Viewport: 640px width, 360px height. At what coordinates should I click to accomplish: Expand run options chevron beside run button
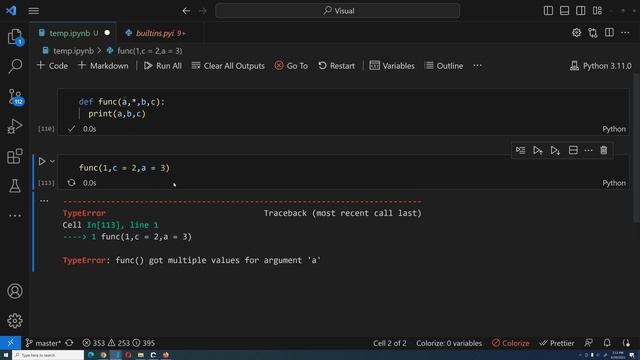pos(52,162)
